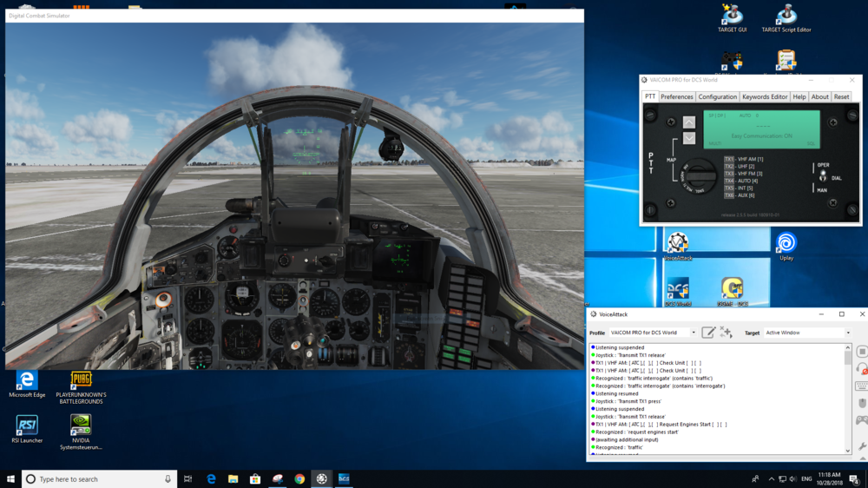Open DCS World desktop shortcut
This screenshot has height=488, width=868.
[x=678, y=292]
